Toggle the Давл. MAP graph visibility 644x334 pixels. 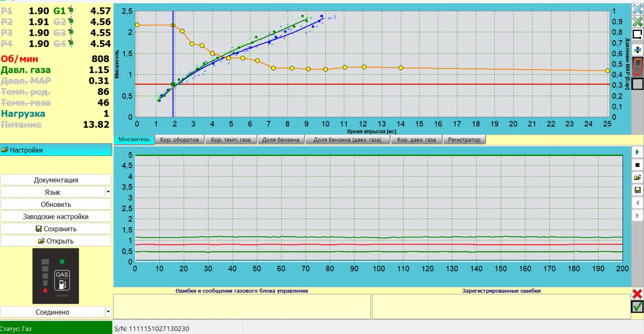pos(26,81)
